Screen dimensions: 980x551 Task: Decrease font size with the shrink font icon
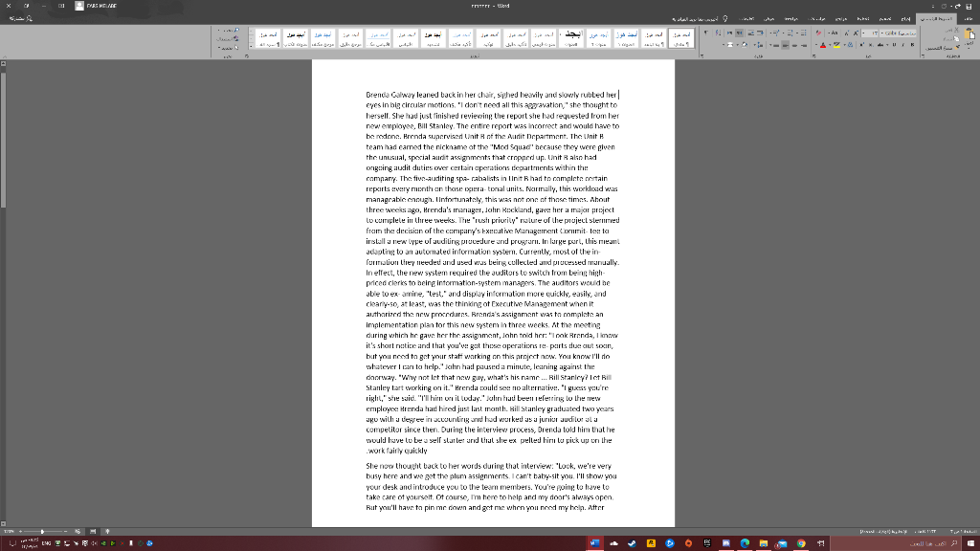pos(847,33)
